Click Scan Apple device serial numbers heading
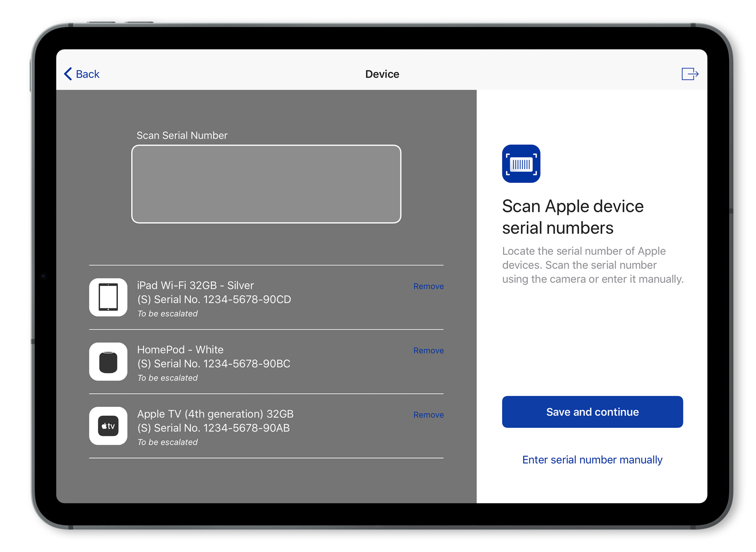Viewport: 756px width, 552px height. point(573,217)
